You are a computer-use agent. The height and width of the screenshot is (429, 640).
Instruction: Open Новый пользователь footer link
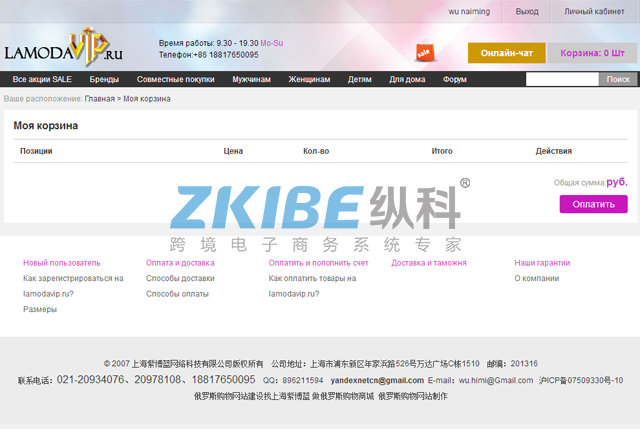click(x=62, y=263)
